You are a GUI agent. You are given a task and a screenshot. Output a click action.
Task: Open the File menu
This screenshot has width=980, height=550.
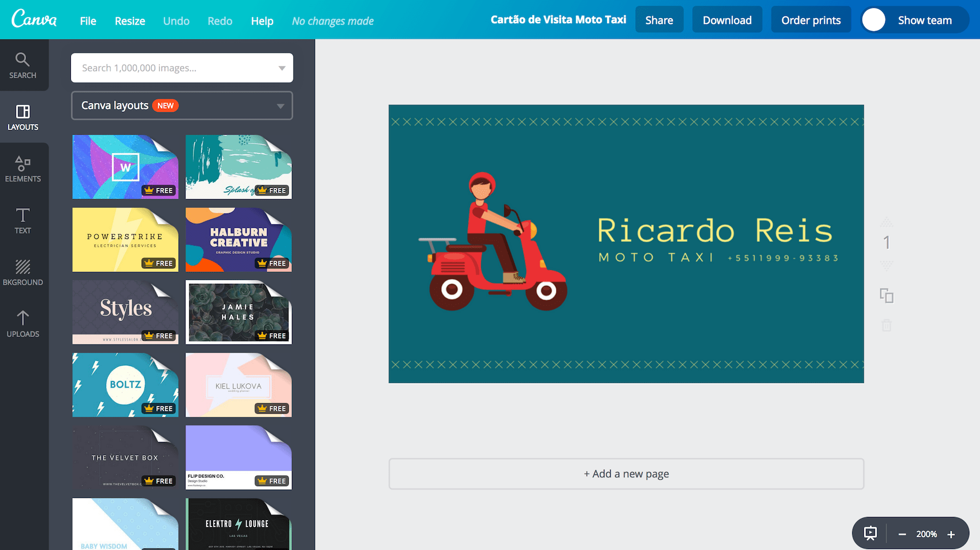88,21
